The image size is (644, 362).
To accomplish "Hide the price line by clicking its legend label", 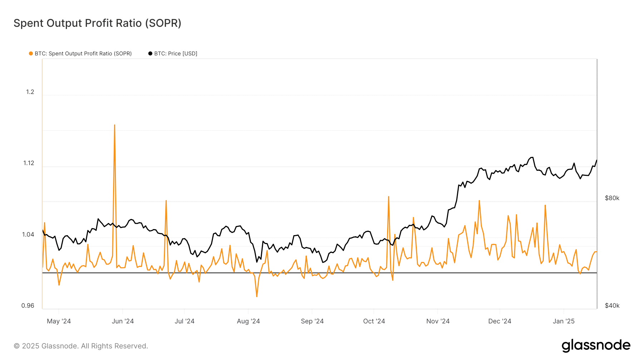I will [x=175, y=53].
